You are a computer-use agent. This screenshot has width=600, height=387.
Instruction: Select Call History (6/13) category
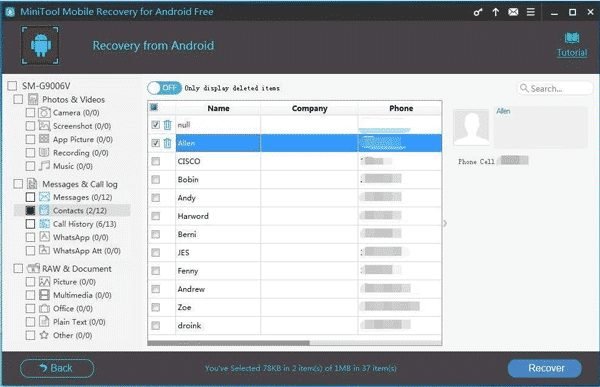pos(85,224)
